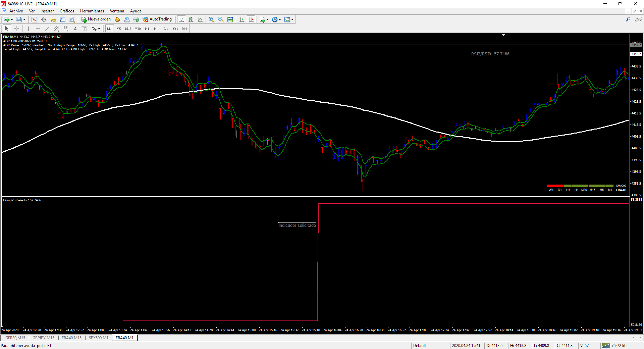This screenshot has width=644, height=349.
Task: Zoom out on the chart
Action: click(x=221, y=19)
